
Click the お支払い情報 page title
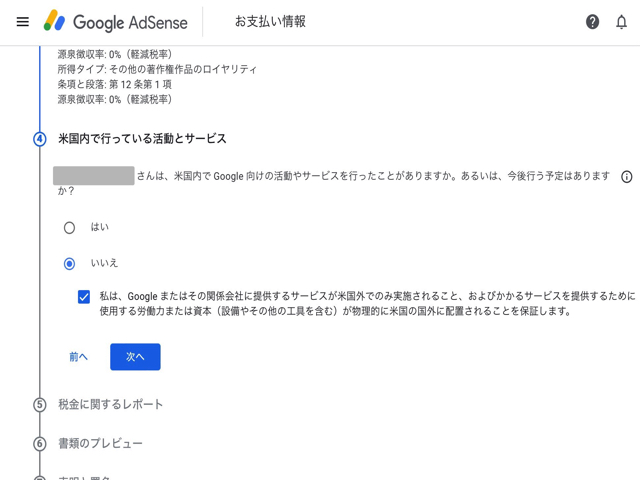[x=270, y=21]
